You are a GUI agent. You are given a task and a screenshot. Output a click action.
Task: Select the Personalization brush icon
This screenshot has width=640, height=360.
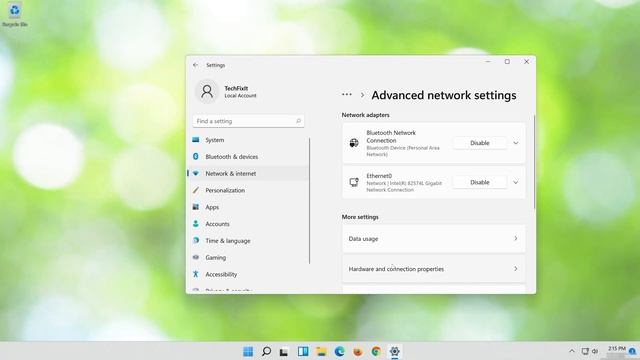(x=196, y=190)
